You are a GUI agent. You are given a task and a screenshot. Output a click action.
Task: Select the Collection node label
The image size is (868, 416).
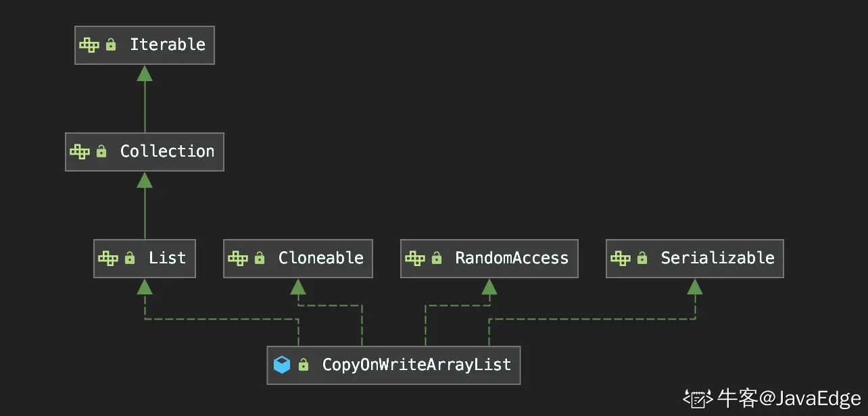(167, 151)
